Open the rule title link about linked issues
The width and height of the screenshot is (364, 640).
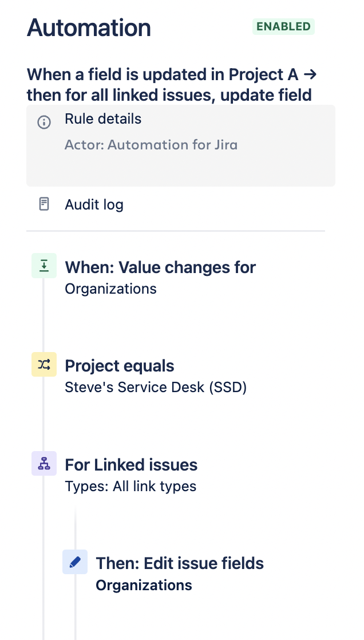pyautogui.click(x=171, y=85)
